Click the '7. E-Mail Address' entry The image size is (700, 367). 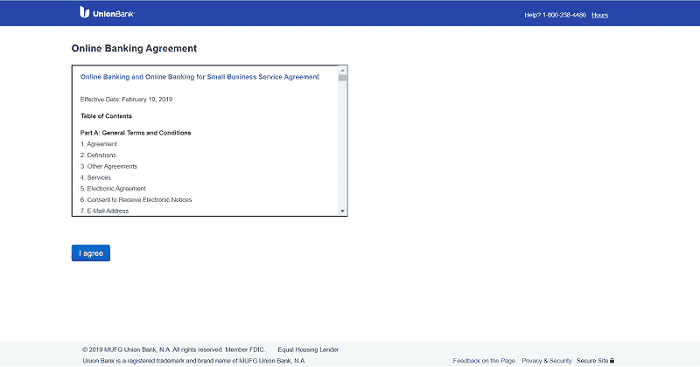click(x=104, y=211)
